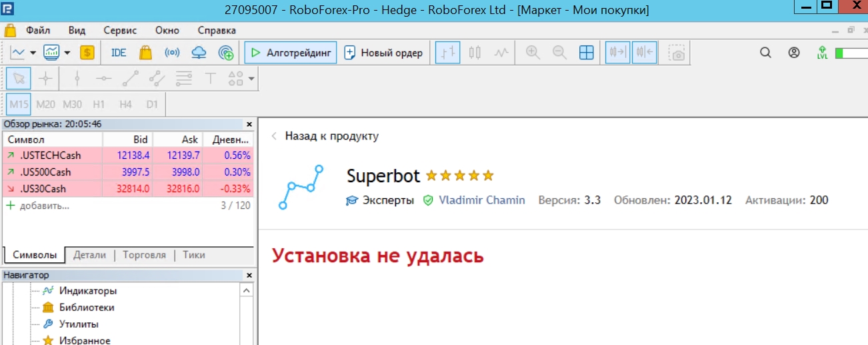This screenshot has height=345, width=868.
Task: Open the Вид menu
Action: (77, 30)
